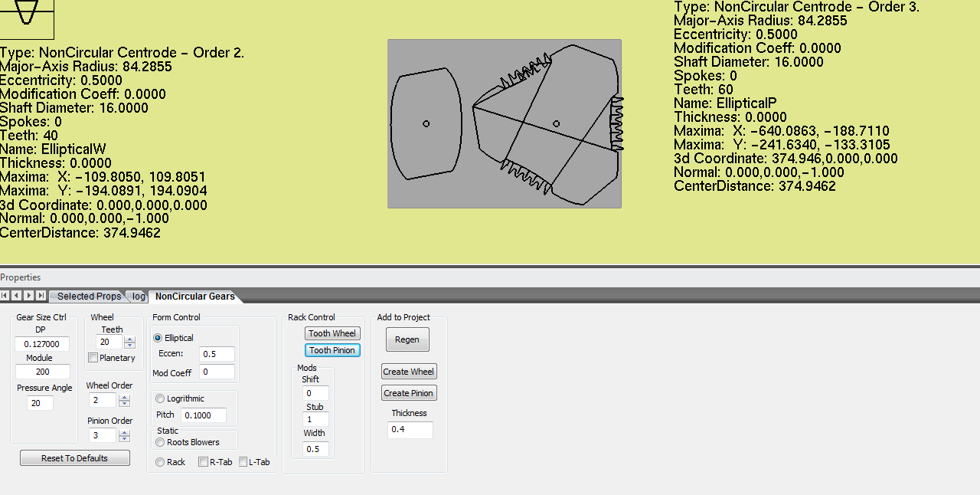Increase Pinion Order with up spinner

(124, 431)
